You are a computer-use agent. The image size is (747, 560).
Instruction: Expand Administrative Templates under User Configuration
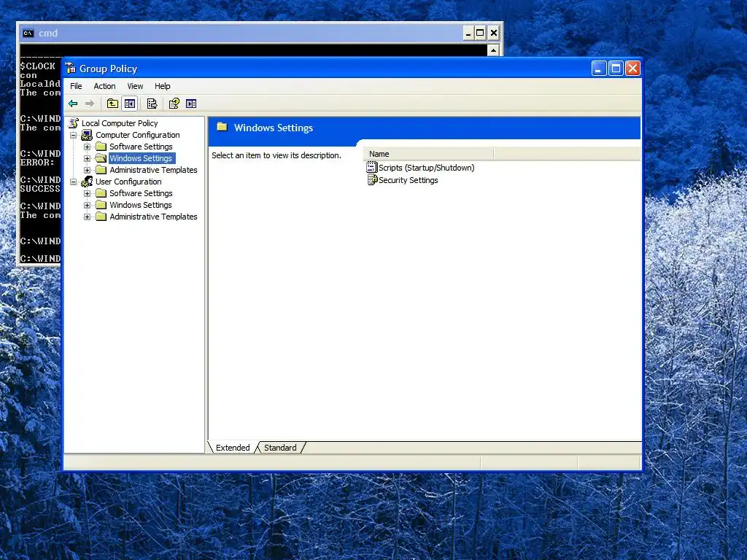pyautogui.click(x=88, y=217)
